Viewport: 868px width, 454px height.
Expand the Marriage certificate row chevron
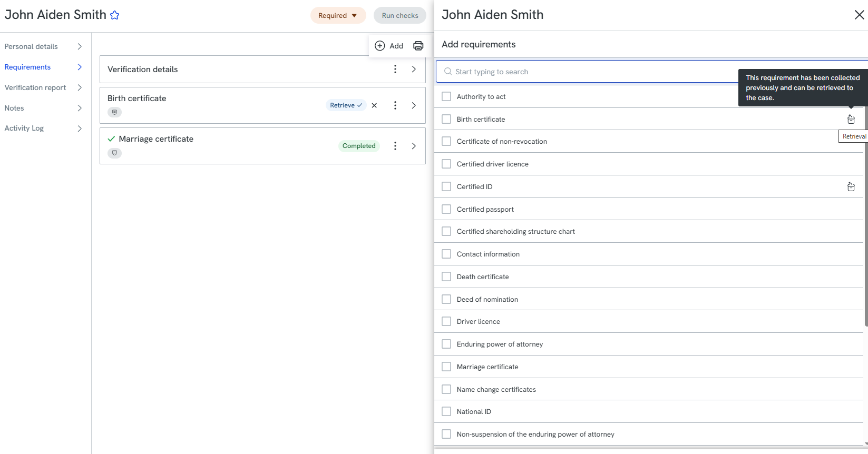(x=414, y=146)
